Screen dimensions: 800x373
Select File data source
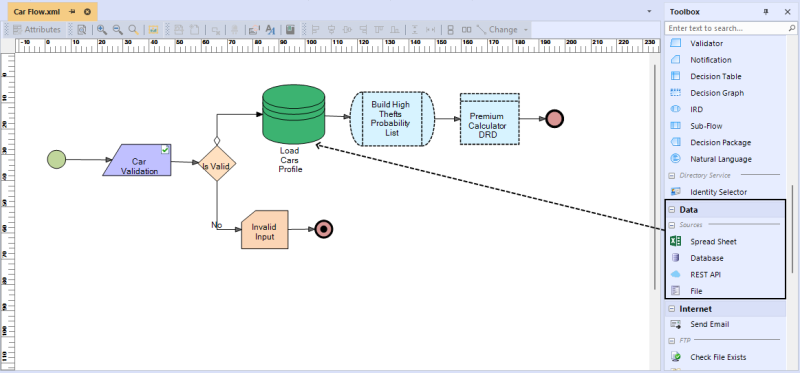click(x=696, y=291)
